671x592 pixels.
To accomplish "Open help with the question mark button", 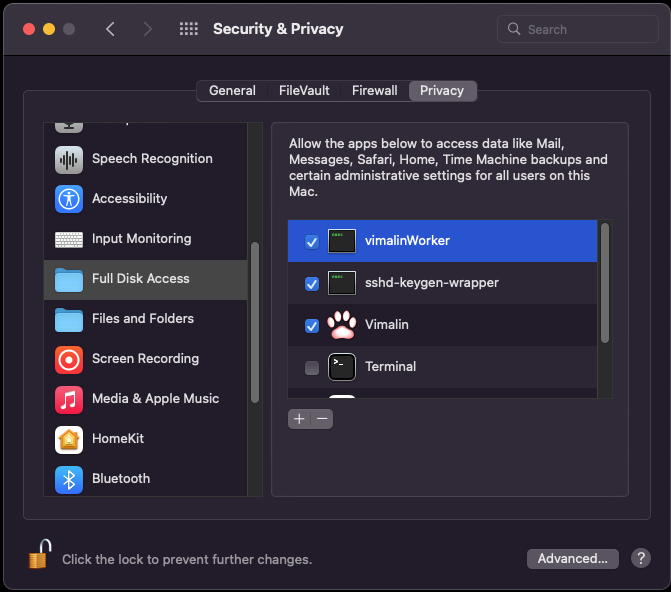I will click(641, 558).
